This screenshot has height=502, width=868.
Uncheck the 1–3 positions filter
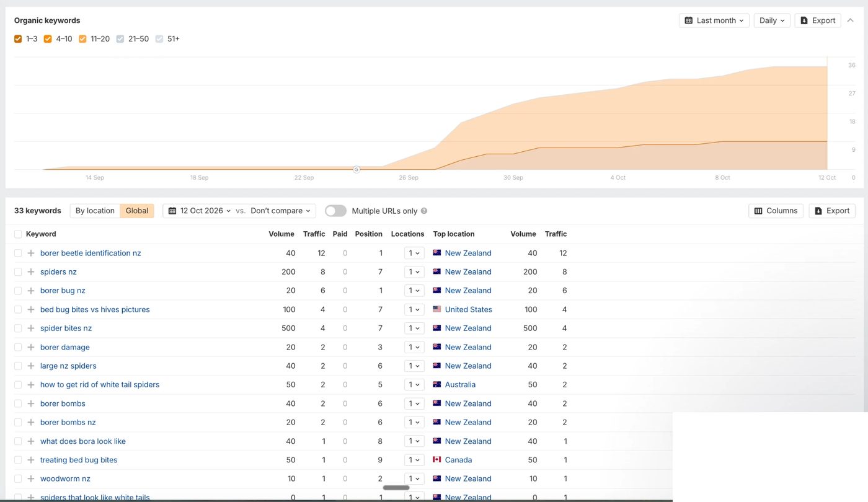[x=18, y=39]
